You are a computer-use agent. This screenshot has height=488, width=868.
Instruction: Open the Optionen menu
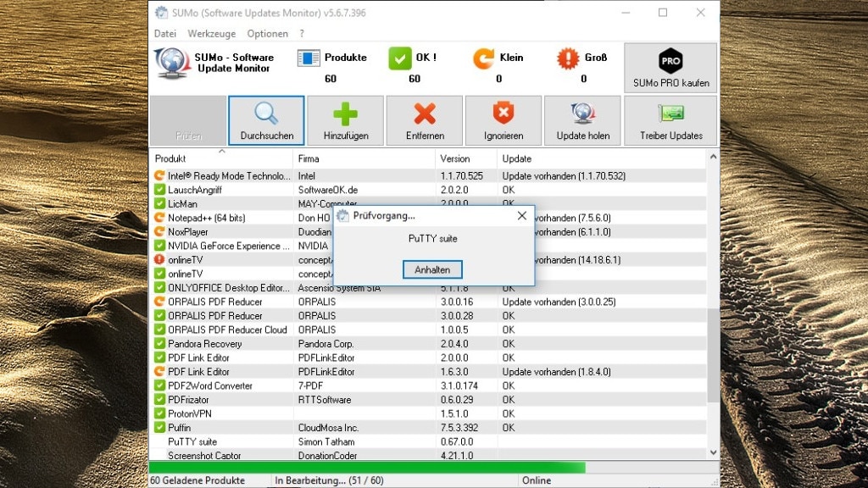[x=267, y=34]
